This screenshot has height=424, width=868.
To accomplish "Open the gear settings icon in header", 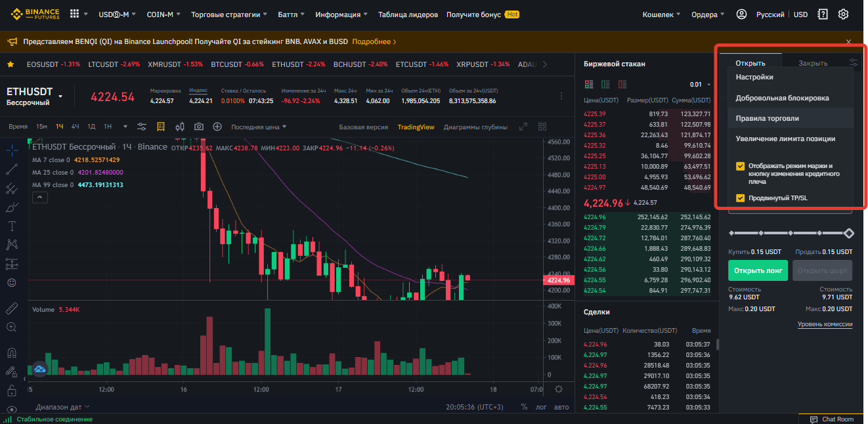I will [x=844, y=14].
